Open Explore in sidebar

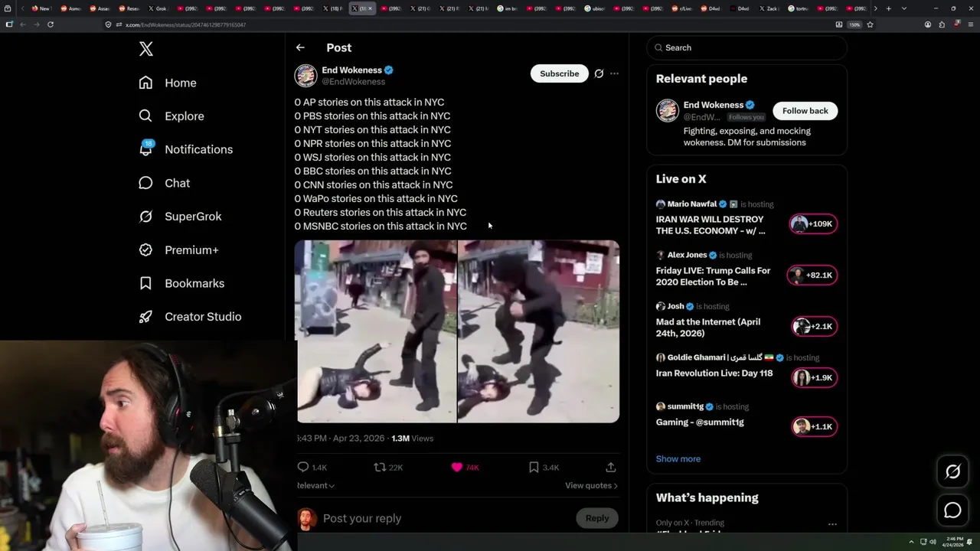[171, 116]
